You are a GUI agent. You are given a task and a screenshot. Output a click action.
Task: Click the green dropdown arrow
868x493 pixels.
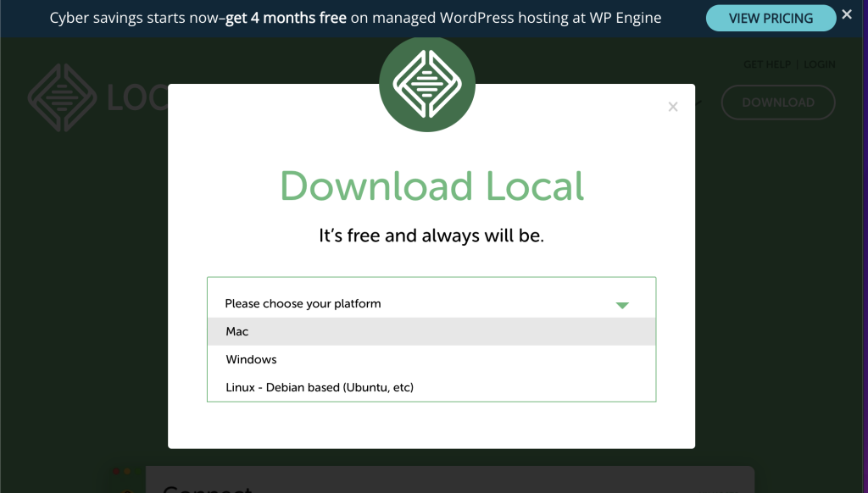point(622,306)
